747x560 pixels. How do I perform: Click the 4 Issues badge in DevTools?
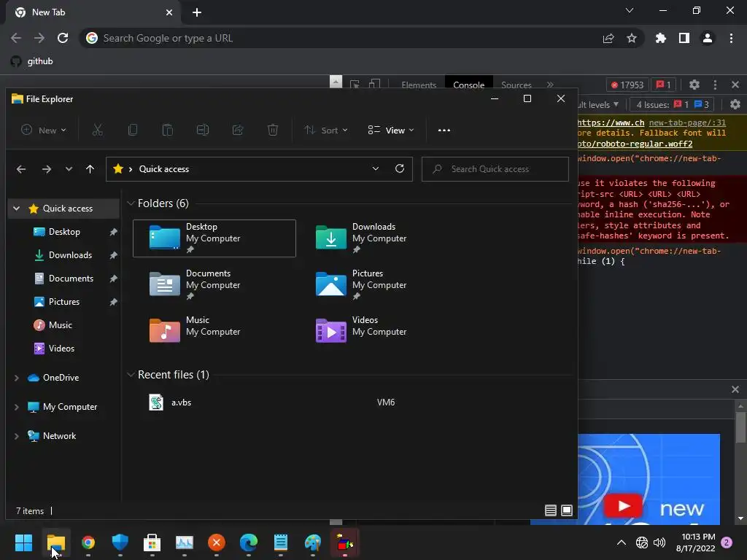(x=673, y=104)
